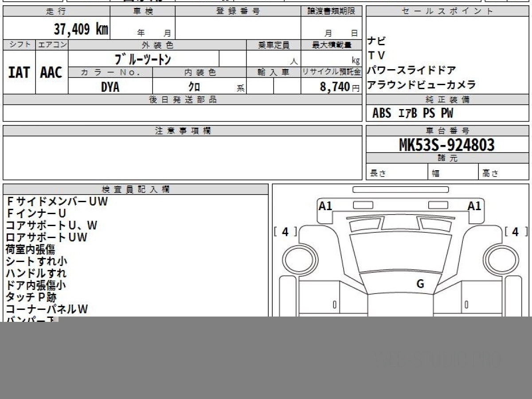532x399 pixels.
Task: Select the 走行 header cell
Action: pos(56,12)
